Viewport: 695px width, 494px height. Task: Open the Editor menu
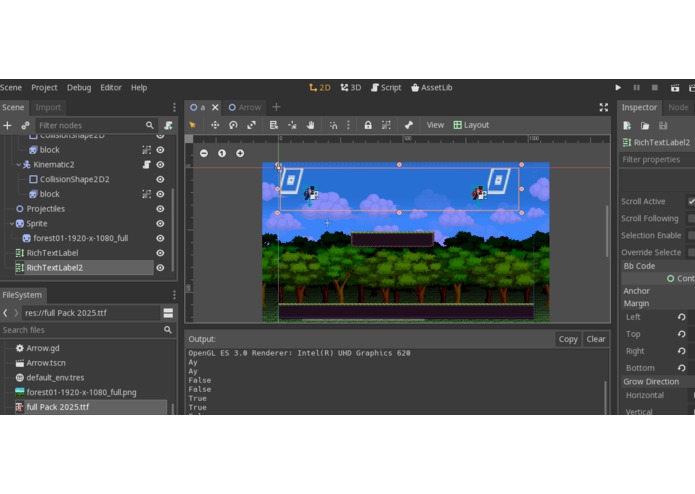coord(111,88)
